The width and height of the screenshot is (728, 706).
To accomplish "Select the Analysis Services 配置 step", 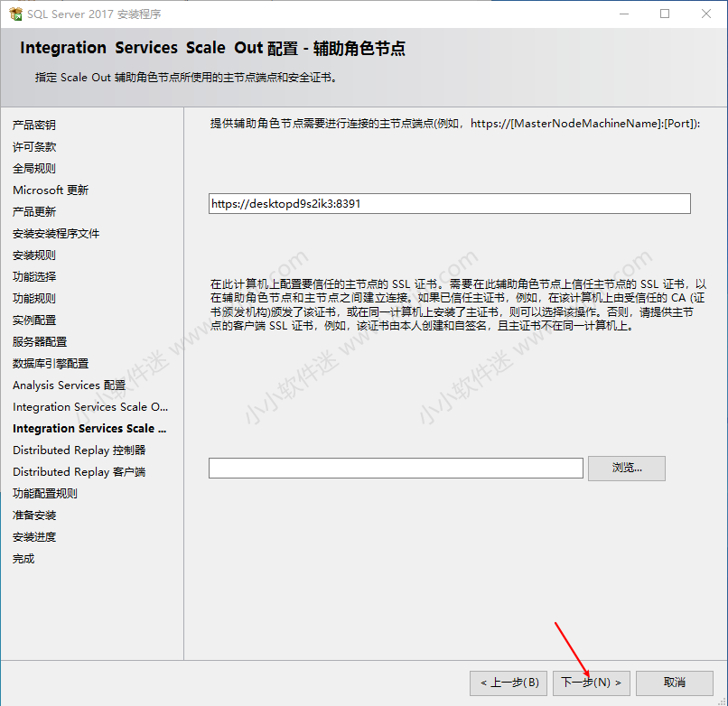I will pos(70,386).
